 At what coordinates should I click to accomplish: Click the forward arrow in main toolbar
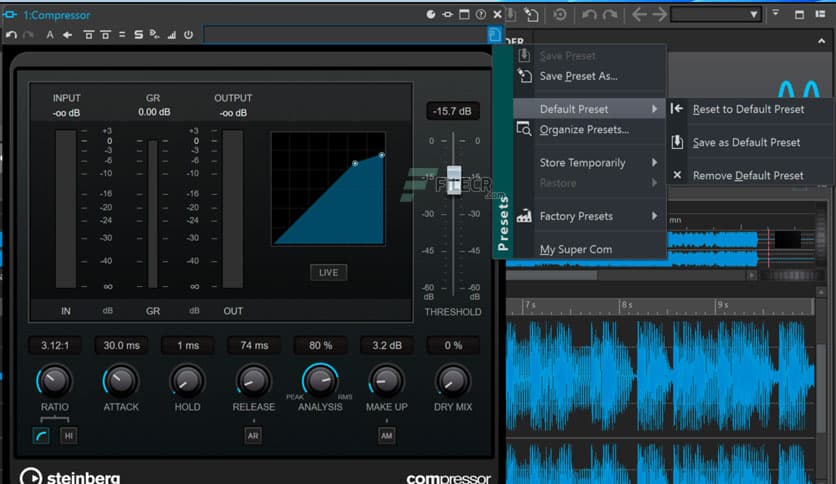660,14
